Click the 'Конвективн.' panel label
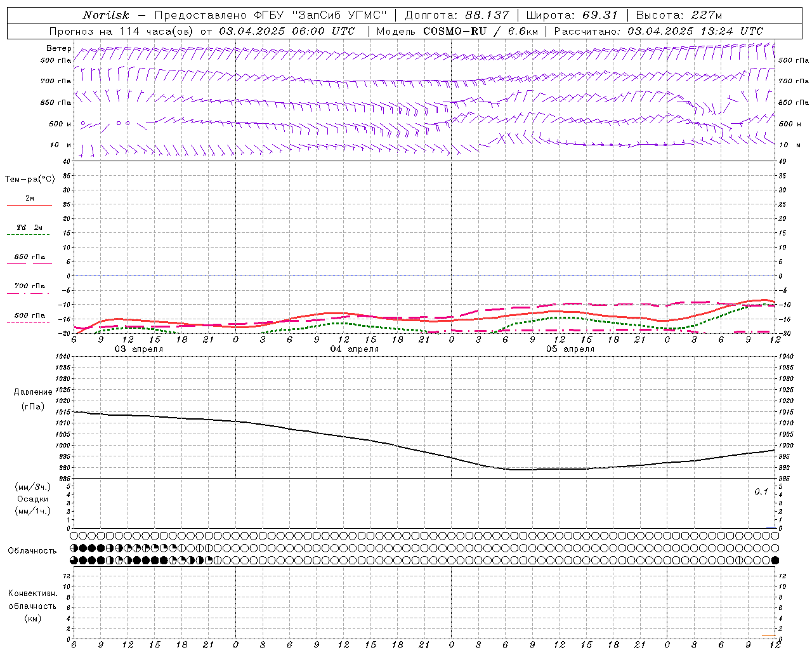Screen dimensions: 812x650 (x=32, y=594)
